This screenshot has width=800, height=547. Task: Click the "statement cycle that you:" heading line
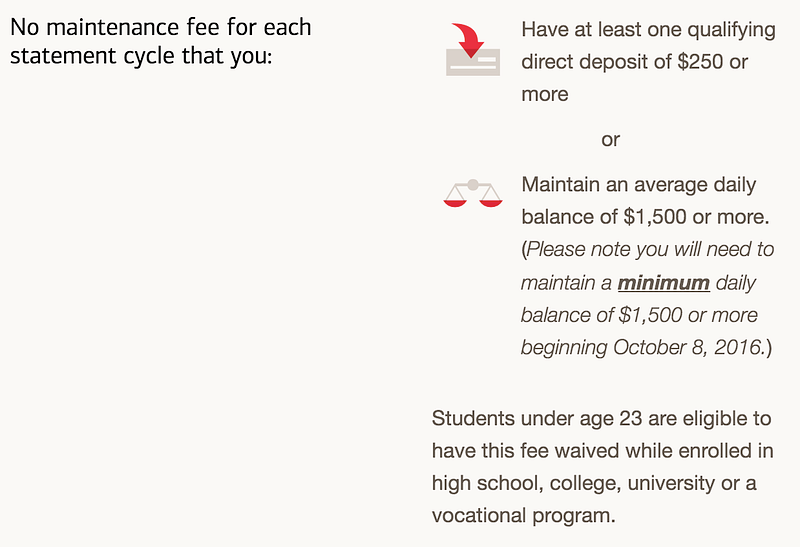pyautogui.click(x=141, y=56)
